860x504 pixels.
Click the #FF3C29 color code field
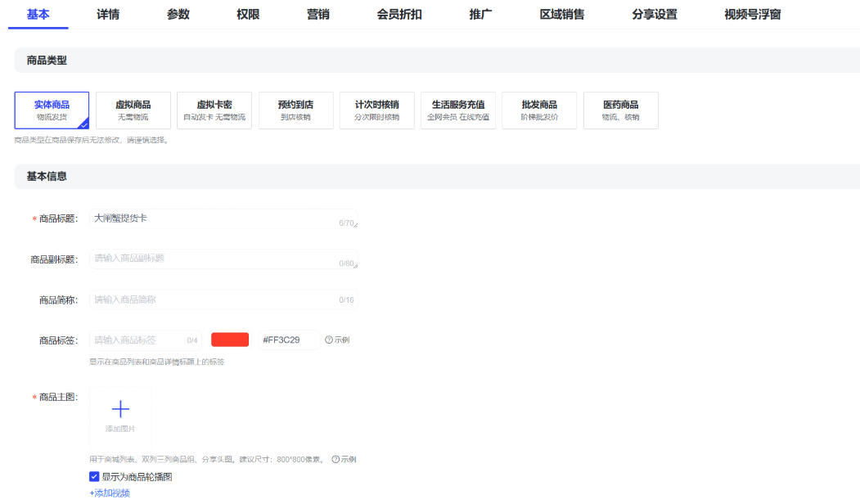[288, 340]
